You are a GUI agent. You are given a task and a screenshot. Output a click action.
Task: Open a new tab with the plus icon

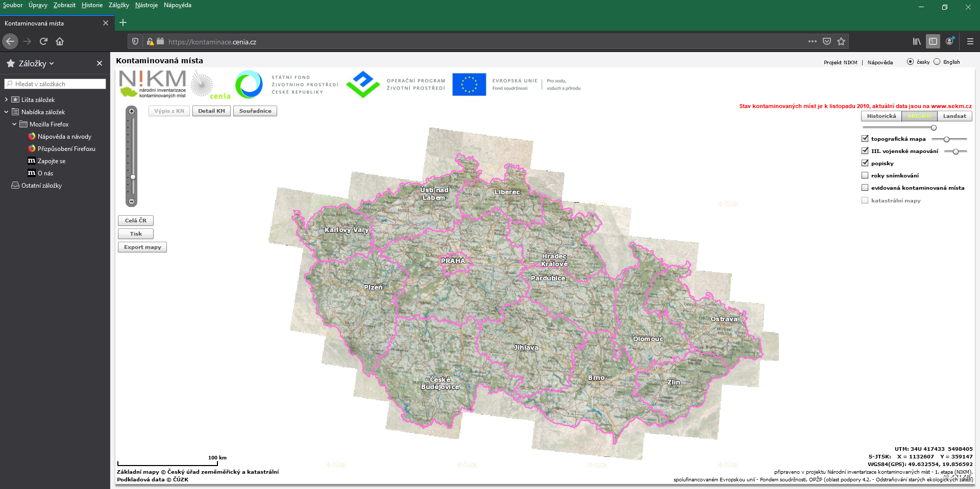point(123,22)
